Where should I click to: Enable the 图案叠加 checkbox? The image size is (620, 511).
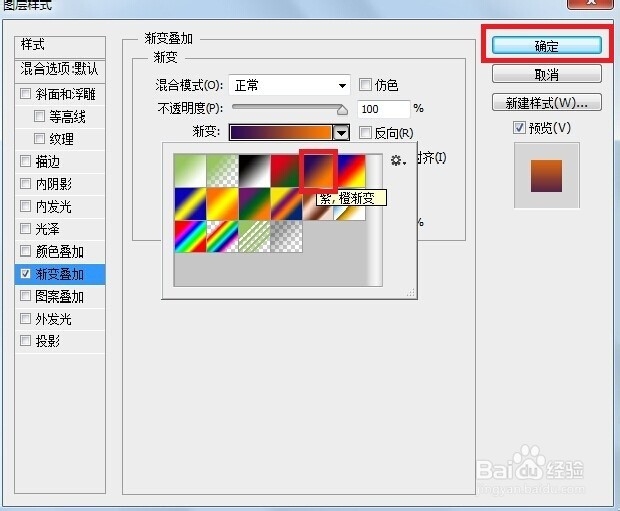25,296
